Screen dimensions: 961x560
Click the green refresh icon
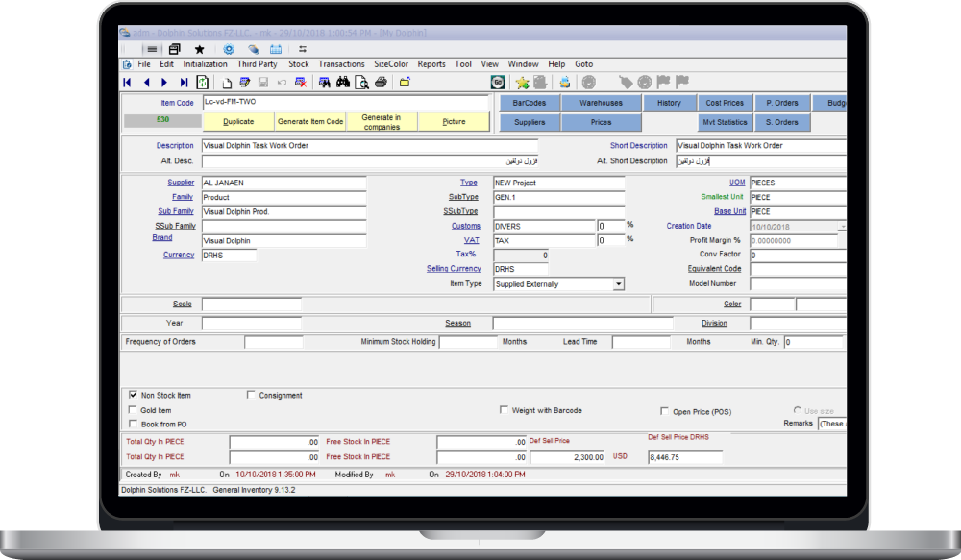[203, 83]
